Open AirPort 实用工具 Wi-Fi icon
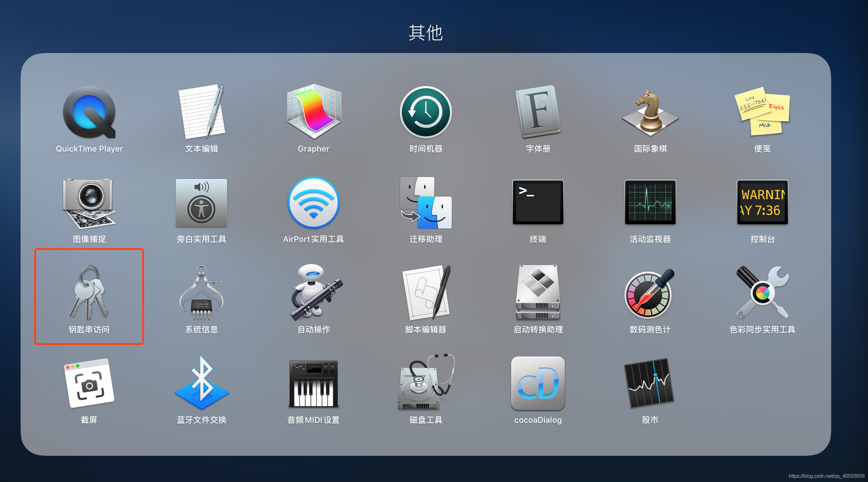 314,203
